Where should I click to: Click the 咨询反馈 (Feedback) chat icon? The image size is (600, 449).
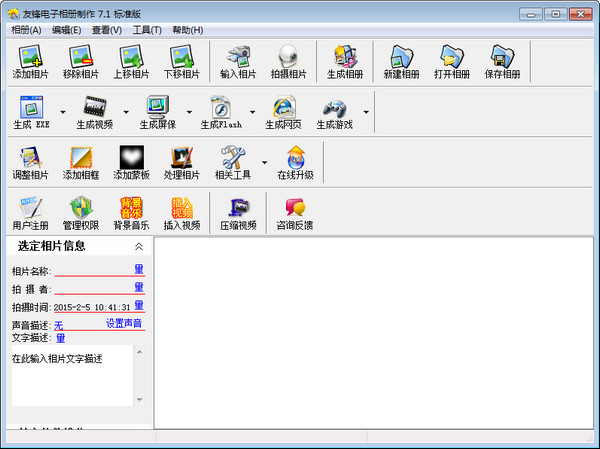tap(295, 208)
